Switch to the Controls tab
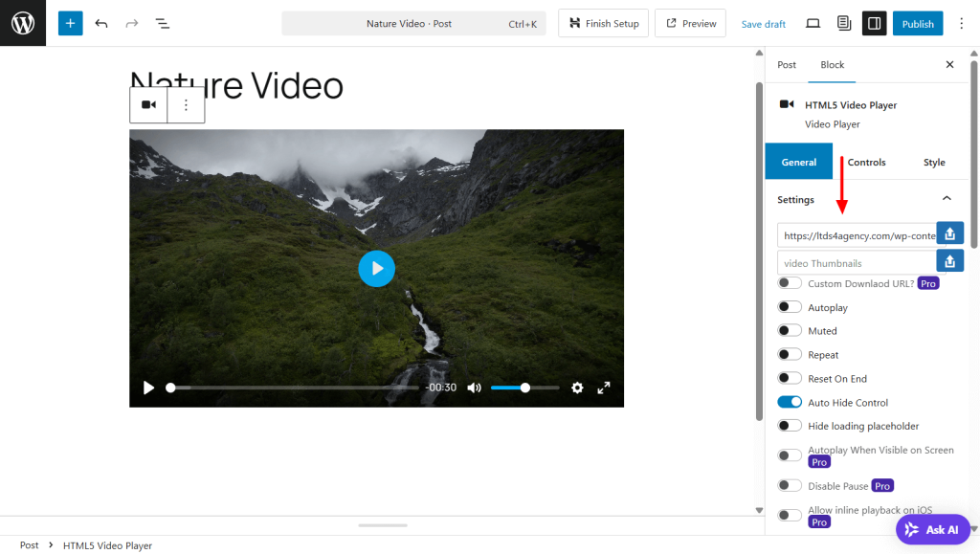The height and width of the screenshot is (554, 980). [x=866, y=162]
